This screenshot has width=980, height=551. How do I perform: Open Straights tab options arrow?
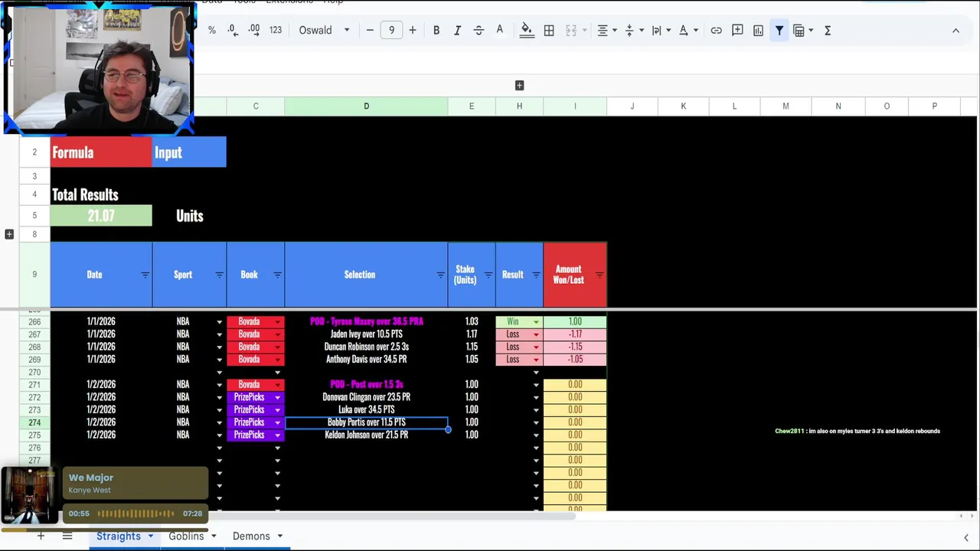tap(151, 536)
